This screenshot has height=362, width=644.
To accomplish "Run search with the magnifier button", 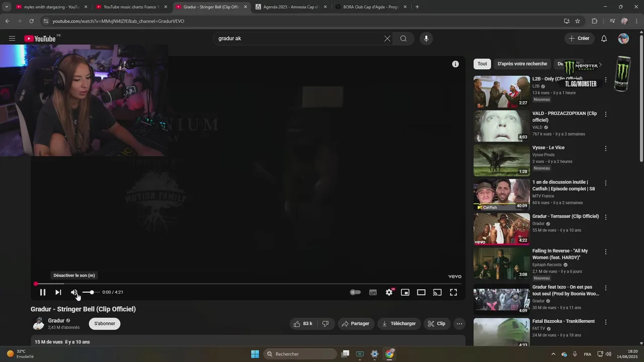I will 404,39.
